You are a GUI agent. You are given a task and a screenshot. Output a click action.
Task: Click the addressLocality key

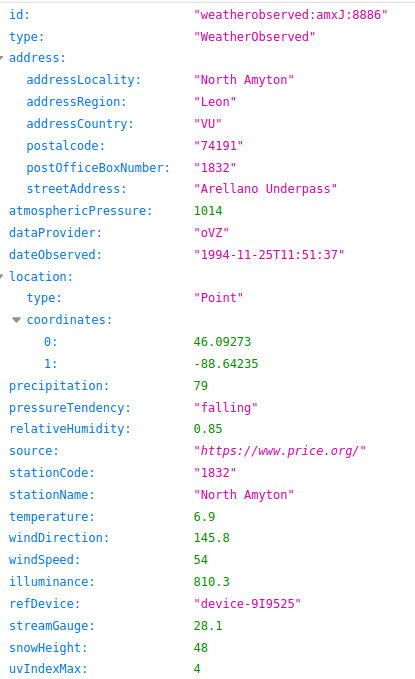84,80
